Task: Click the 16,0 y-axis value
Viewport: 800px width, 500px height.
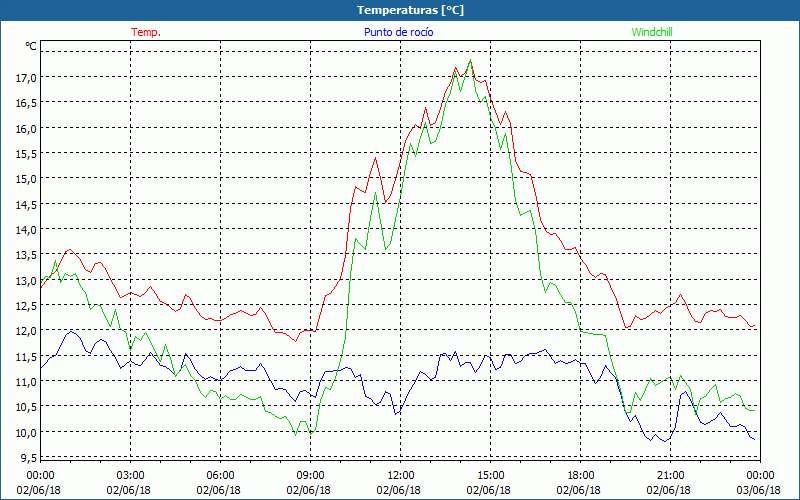Action: (26, 128)
